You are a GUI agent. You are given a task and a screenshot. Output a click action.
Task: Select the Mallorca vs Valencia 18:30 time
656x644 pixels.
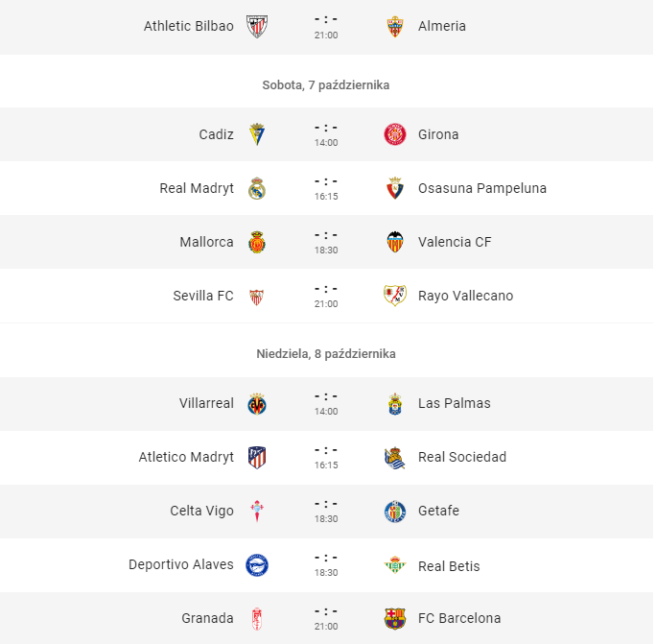(326, 250)
